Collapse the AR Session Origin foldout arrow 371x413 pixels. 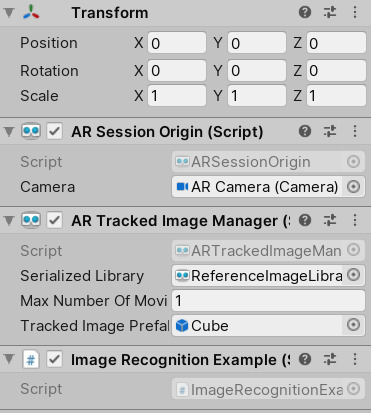pos(9,131)
